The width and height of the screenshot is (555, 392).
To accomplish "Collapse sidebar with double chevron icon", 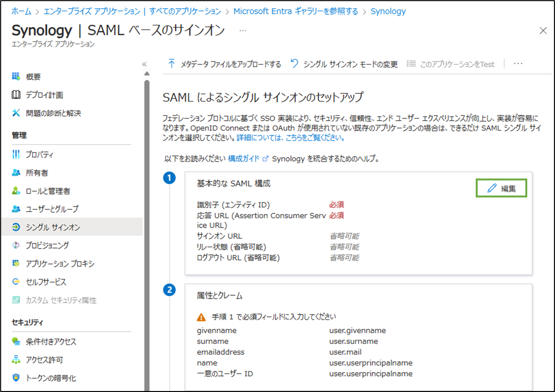I will 144,64.
